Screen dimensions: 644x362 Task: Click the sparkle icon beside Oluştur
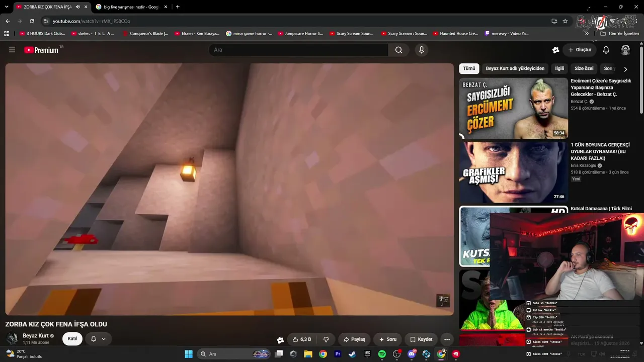555,50
